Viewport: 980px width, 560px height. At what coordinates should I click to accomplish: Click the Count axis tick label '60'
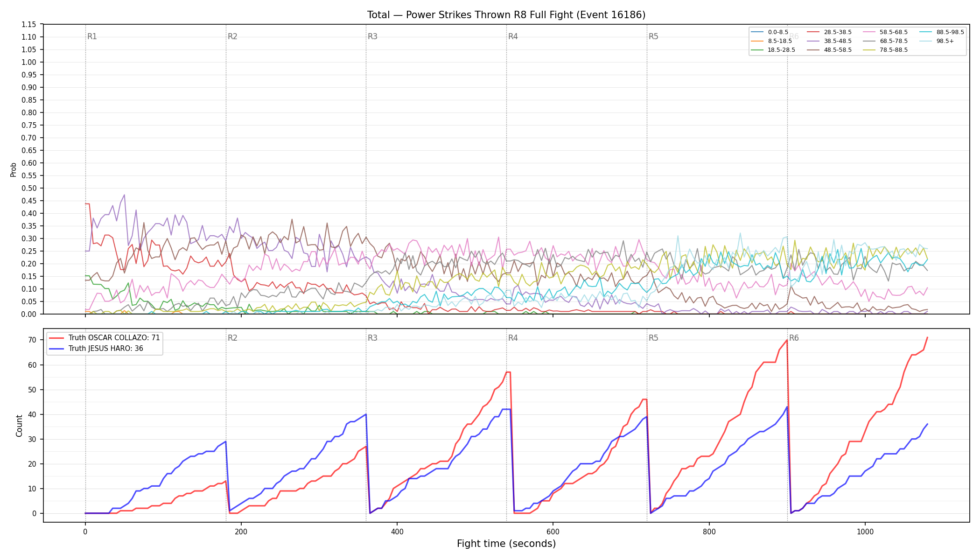[x=32, y=365]
